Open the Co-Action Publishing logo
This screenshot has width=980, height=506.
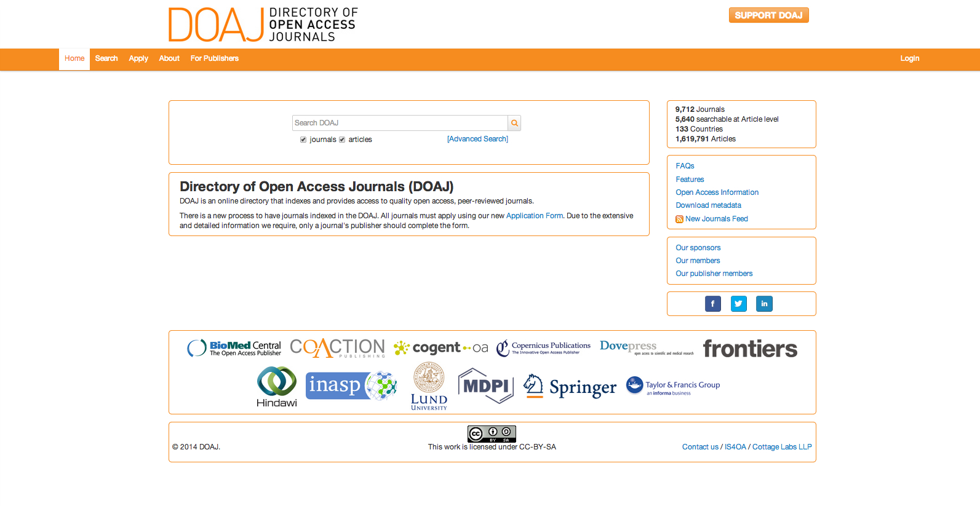pyautogui.click(x=337, y=348)
